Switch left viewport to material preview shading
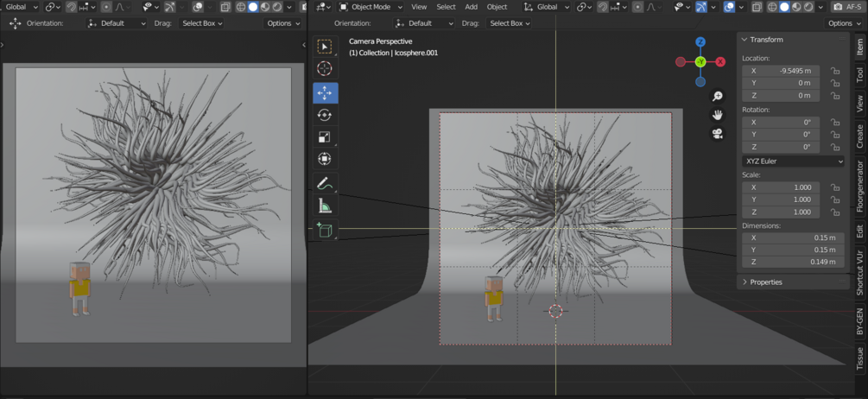Screen dimensions: 868x399 (x=264, y=7)
